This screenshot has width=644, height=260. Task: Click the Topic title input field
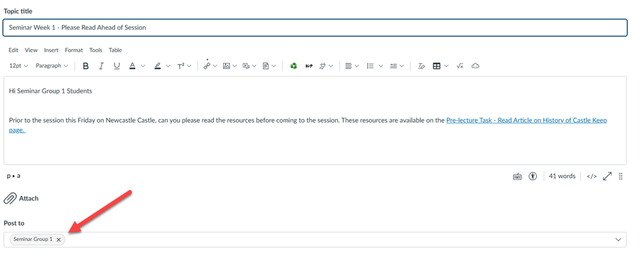coord(315,28)
